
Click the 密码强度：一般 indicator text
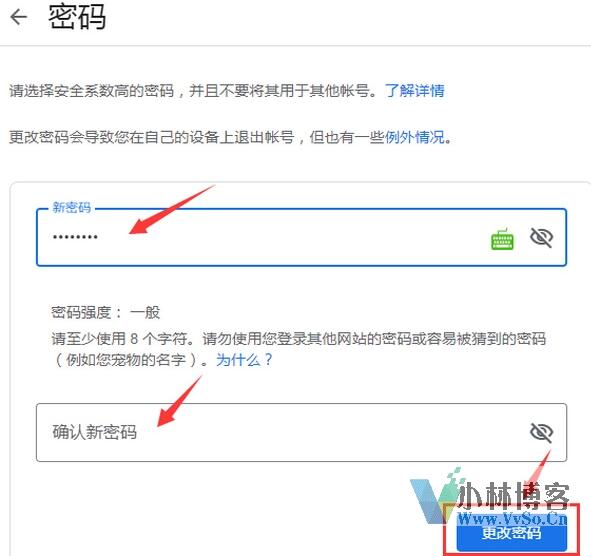tap(106, 312)
